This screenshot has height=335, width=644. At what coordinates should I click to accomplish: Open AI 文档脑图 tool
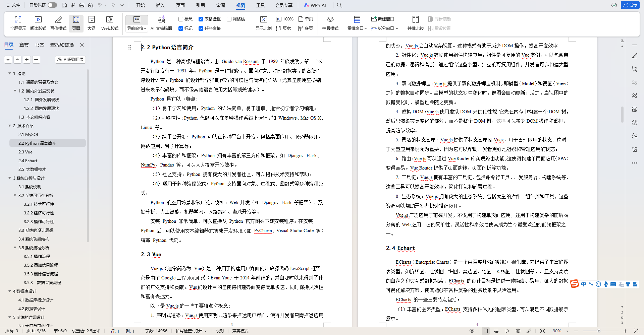pyautogui.click(x=161, y=23)
